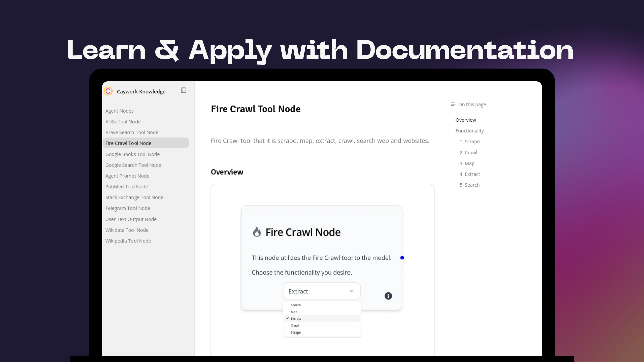Viewport: 644px width, 362px height.
Task: Navigate to 5. Search in page outline
Action: [469, 185]
